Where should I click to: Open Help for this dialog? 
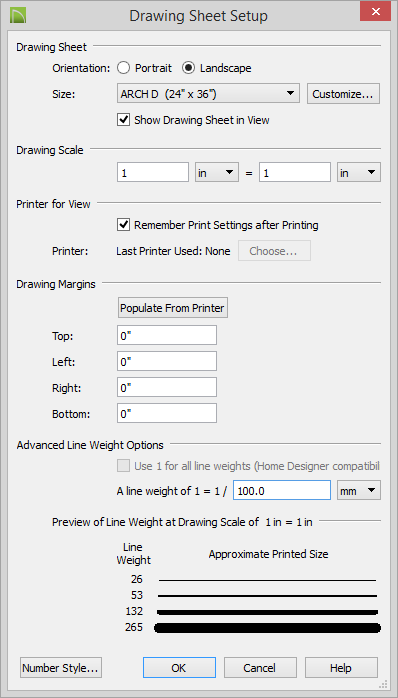pos(341,668)
